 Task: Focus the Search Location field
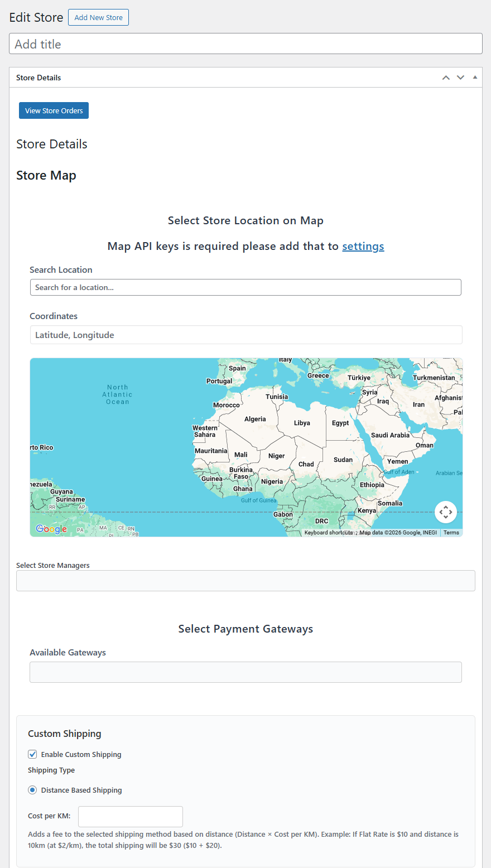245,287
